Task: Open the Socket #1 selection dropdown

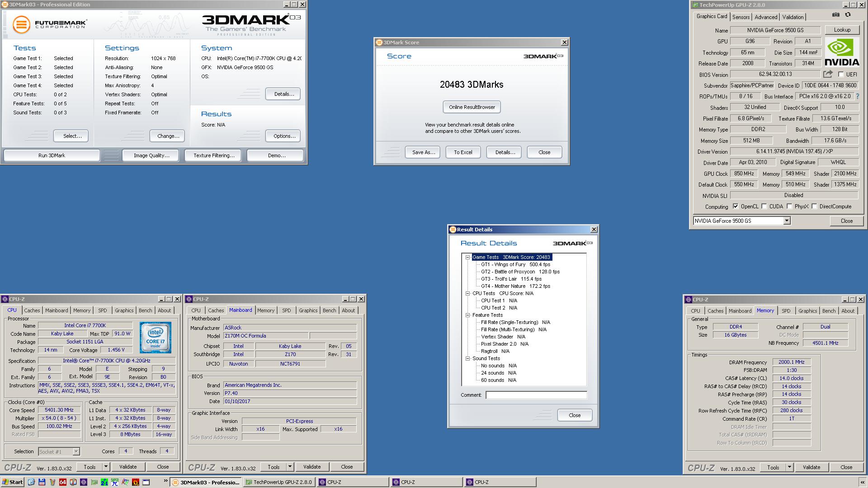Action: pos(76,451)
